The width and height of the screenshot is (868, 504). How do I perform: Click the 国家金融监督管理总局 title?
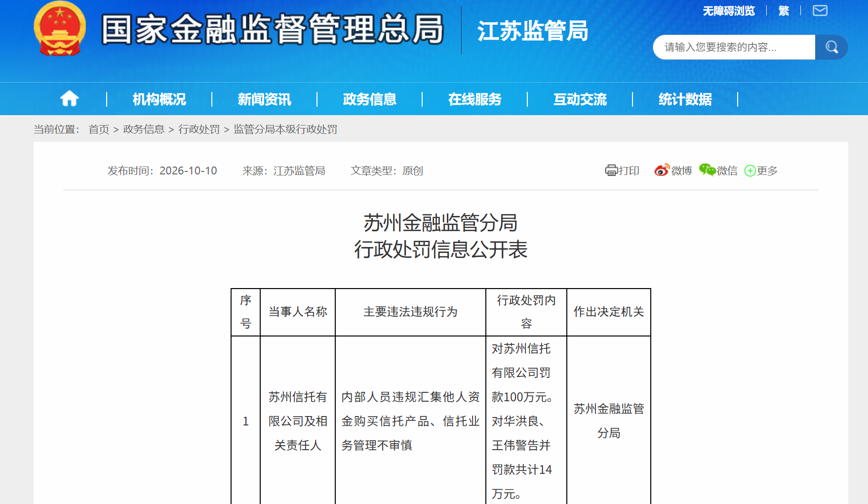[273, 30]
